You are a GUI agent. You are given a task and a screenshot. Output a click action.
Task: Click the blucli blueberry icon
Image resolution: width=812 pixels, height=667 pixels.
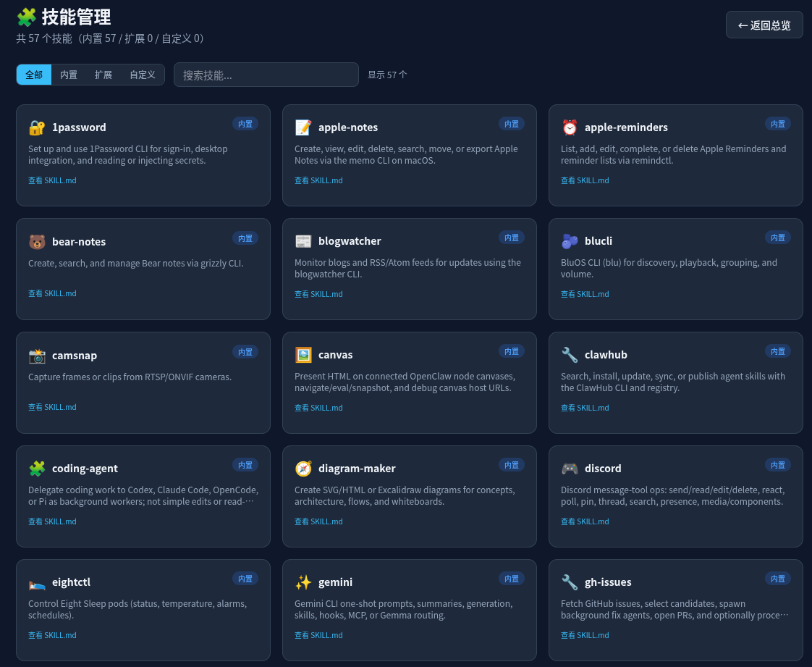tap(570, 241)
